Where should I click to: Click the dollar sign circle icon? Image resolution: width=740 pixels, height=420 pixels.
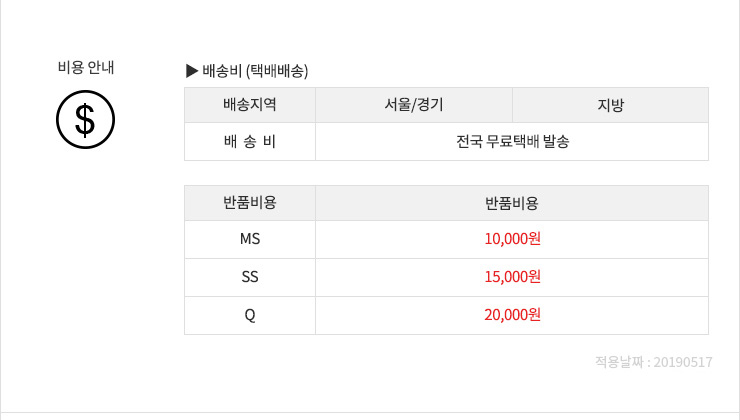pos(85,119)
